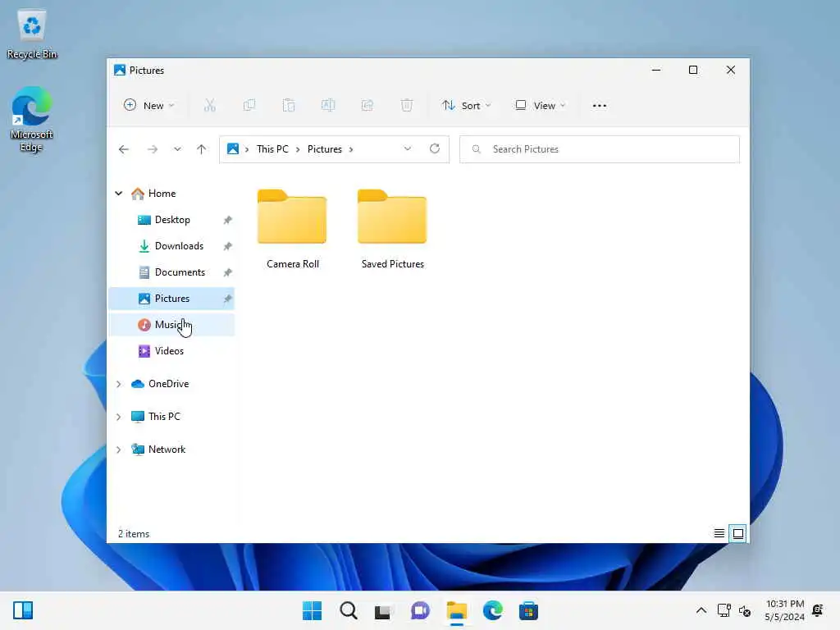Expand the This PC tree node

pos(119,417)
